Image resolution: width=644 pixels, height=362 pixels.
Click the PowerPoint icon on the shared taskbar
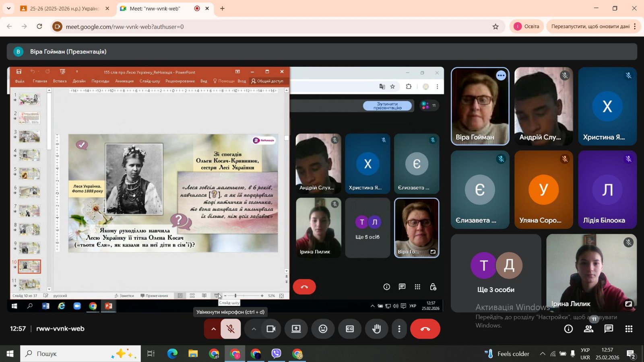click(108, 306)
